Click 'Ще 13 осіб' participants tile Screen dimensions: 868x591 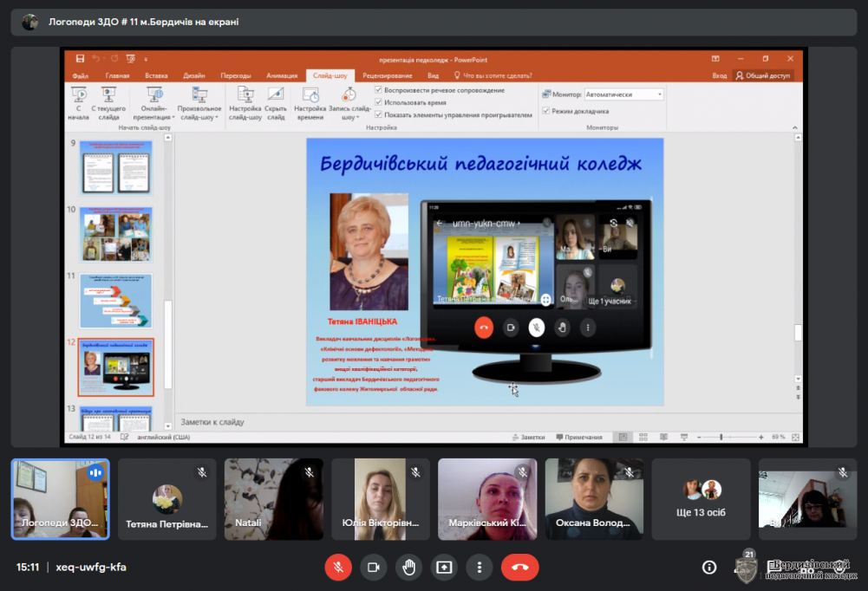701,499
